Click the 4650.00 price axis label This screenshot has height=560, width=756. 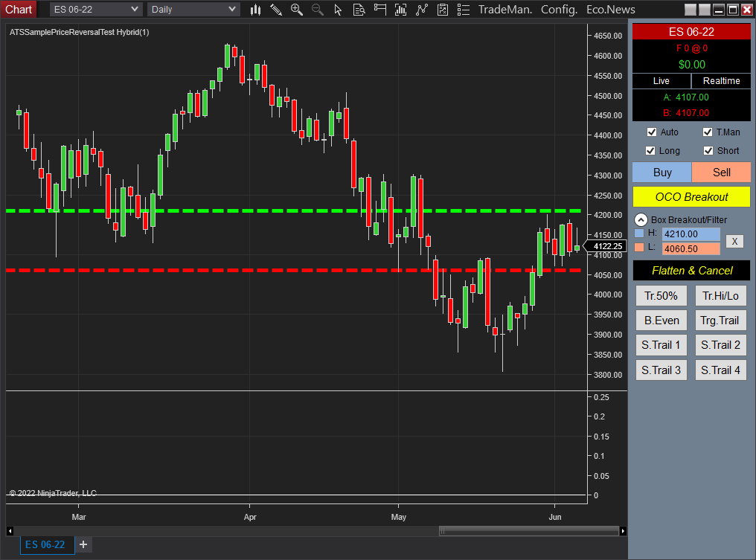(608, 36)
